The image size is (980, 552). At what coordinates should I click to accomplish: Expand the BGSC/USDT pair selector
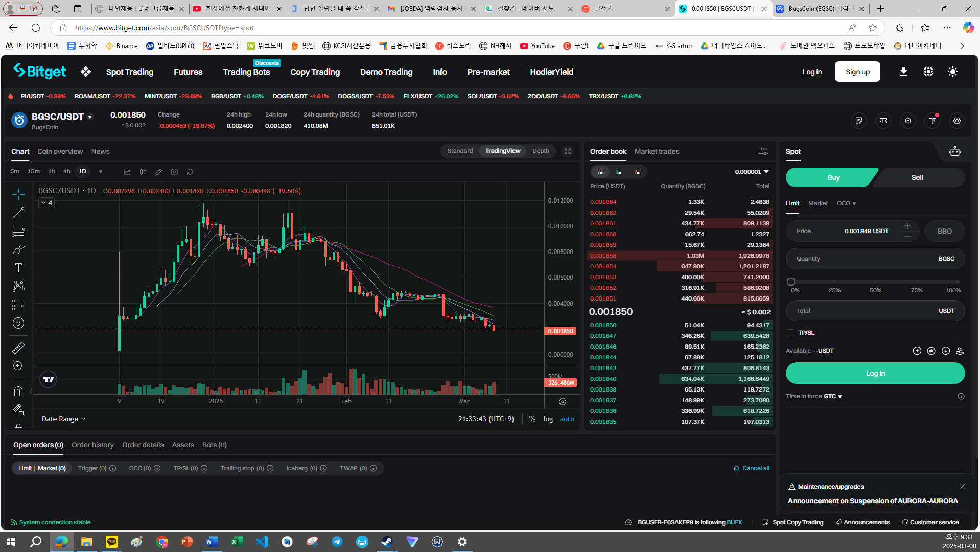90,117
